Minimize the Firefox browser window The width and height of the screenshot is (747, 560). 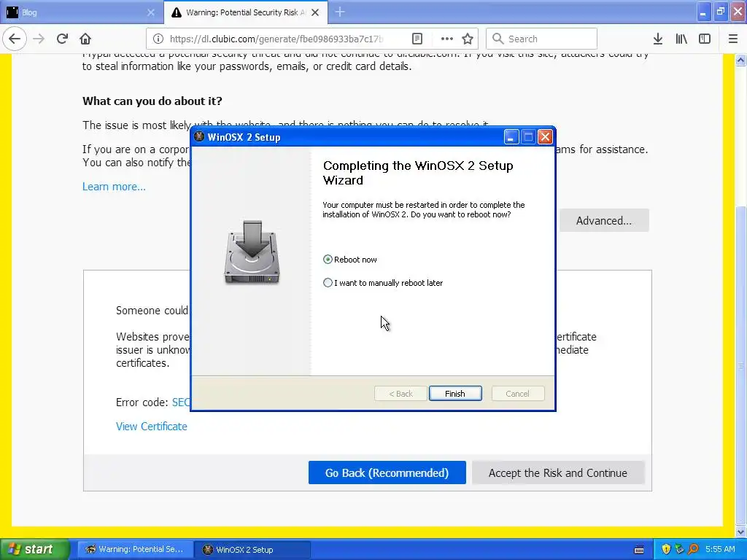coord(703,12)
